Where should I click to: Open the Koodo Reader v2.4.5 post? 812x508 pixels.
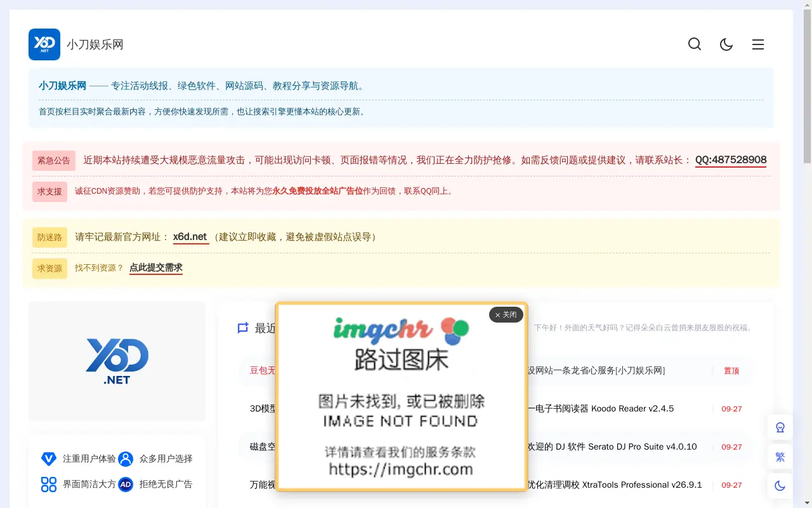tap(601, 408)
